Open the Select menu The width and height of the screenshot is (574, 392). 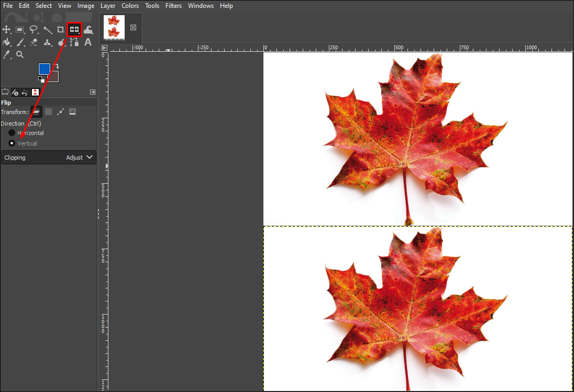click(x=43, y=5)
